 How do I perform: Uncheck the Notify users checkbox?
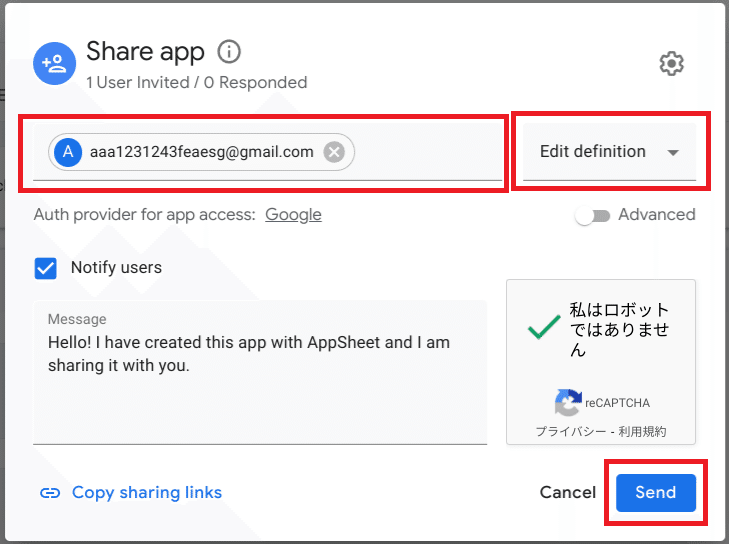click(x=46, y=268)
